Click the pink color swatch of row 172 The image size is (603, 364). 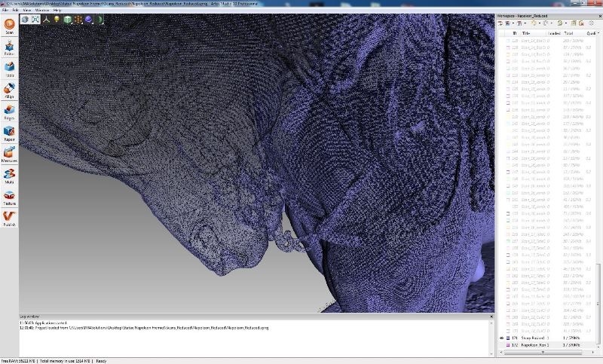click(x=508, y=345)
